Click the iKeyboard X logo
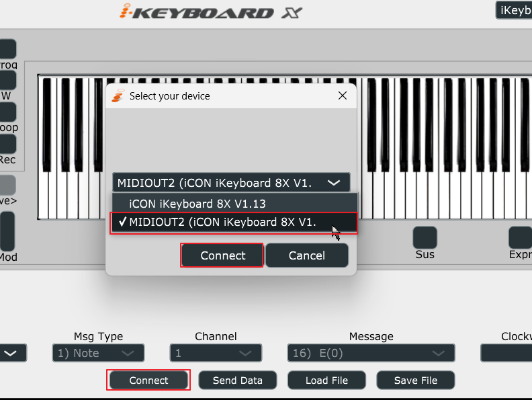Viewport: 532px width, 400px height. point(211,11)
